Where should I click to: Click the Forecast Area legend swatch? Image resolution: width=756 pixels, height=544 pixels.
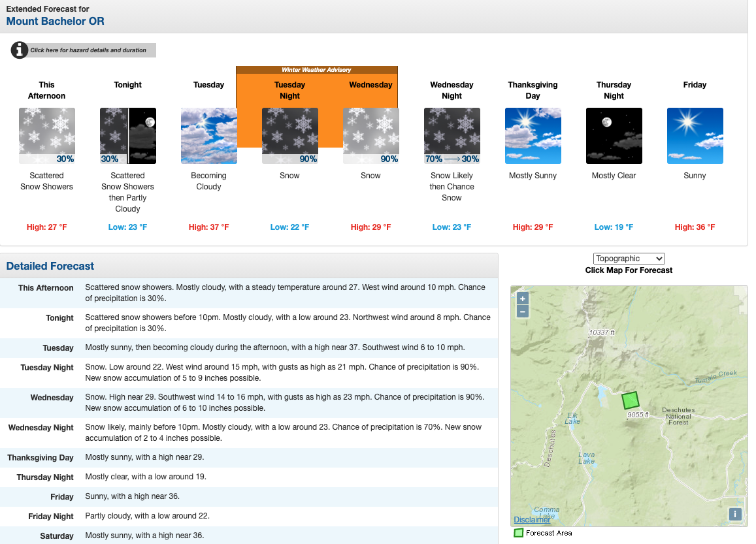518,533
